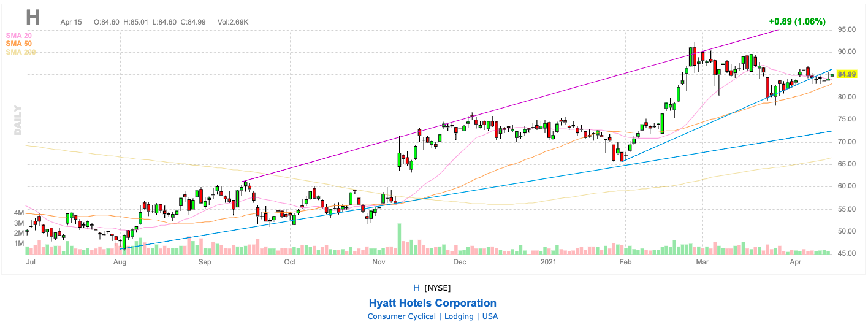Click the open price O:84.60
The image size is (868, 322).
click(x=107, y=22)
